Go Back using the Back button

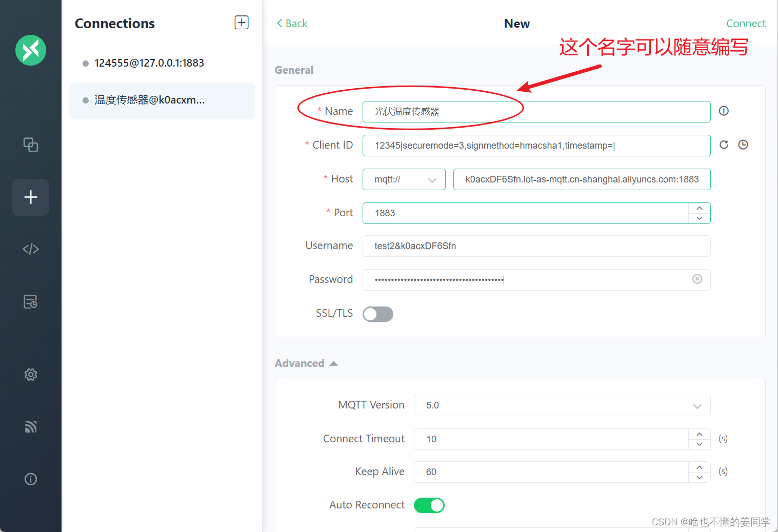coord(291,23)
